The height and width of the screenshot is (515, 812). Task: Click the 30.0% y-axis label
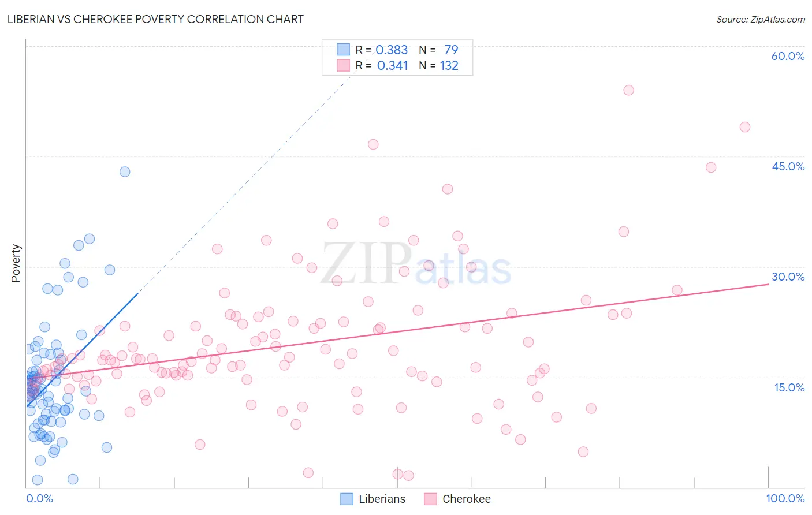click(788, 277)
